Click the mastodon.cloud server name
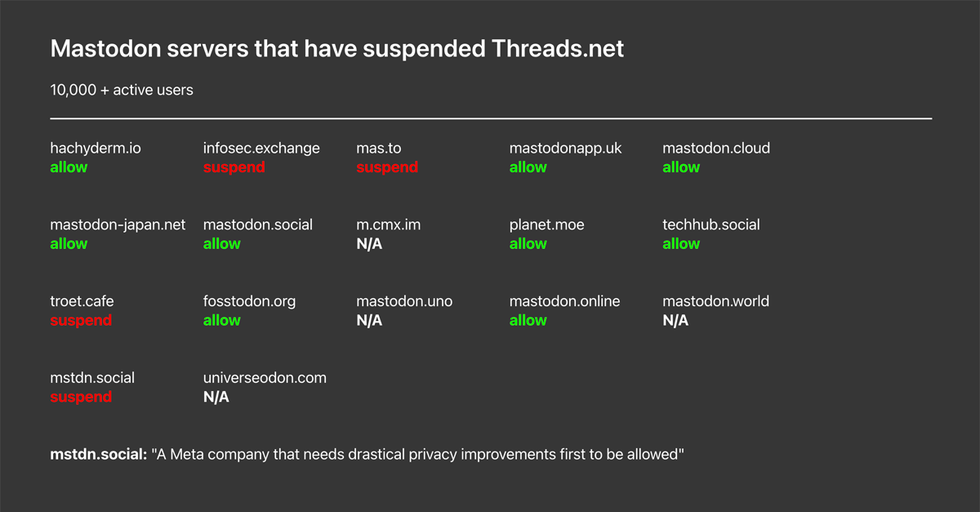Screen dimensions: 980x512 [x=716, y=148]
